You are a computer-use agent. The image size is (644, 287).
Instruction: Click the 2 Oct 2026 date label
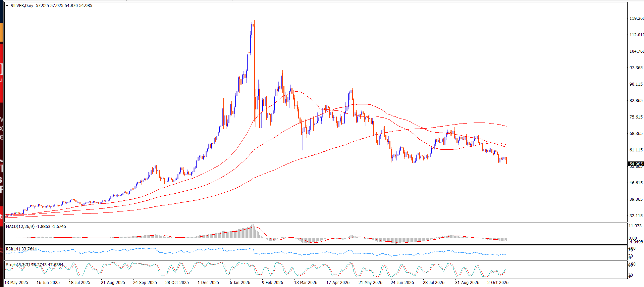pos(498,283)
